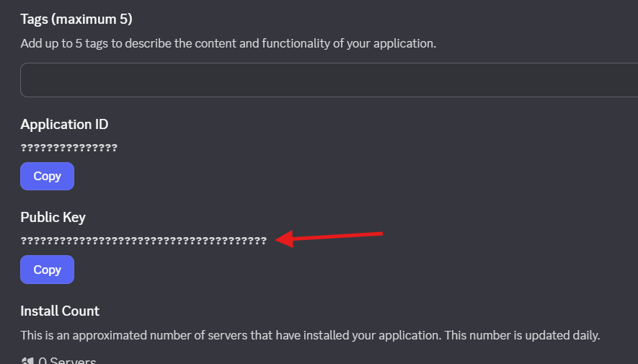The image size is (638, 364).
Task: Click the 0 Servers count text
Action: [x=67, y=360]
